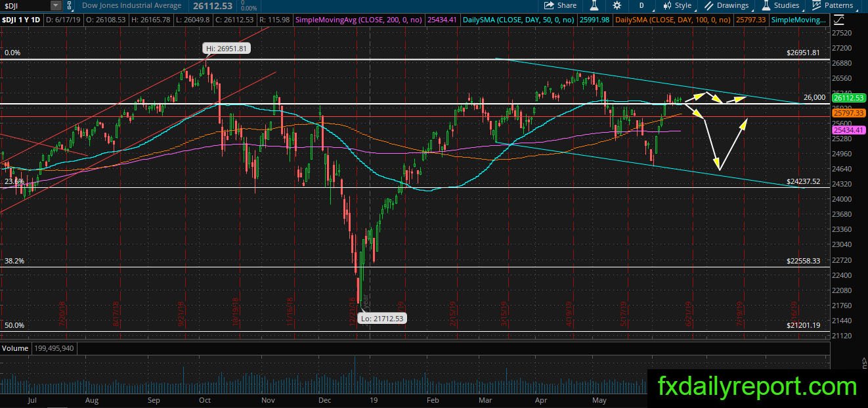Open the D aggregation timeframe selector
The height and width of the screenshot is (408, 868).
(x=641, y=5)
